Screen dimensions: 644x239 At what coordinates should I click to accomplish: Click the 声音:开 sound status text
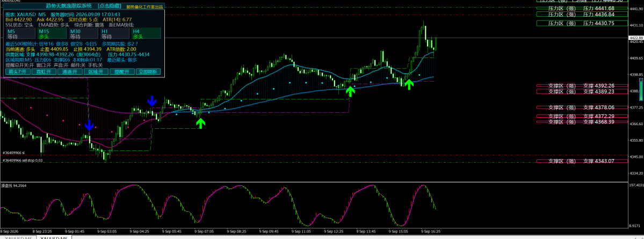coord(61,65)
